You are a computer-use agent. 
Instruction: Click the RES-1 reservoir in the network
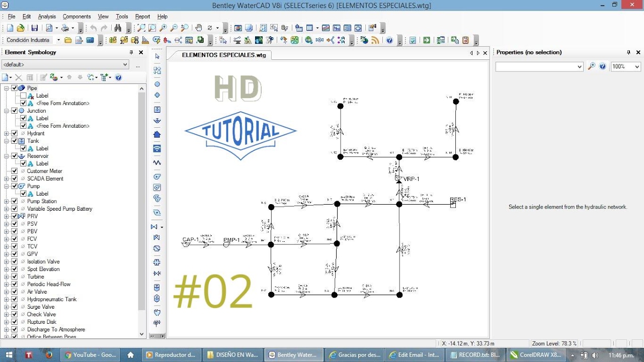(x=453, y=204)
